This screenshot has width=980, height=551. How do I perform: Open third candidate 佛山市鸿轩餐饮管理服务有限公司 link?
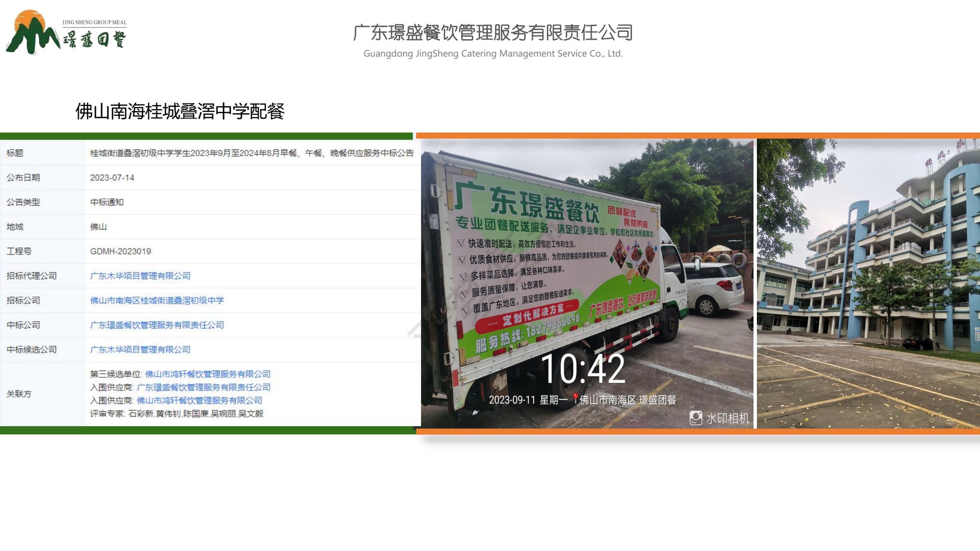click(208, 374)
